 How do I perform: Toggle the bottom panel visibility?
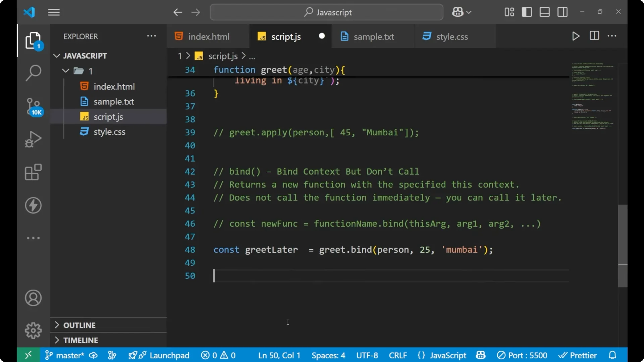pyautogui.click(x=544, y=12)
